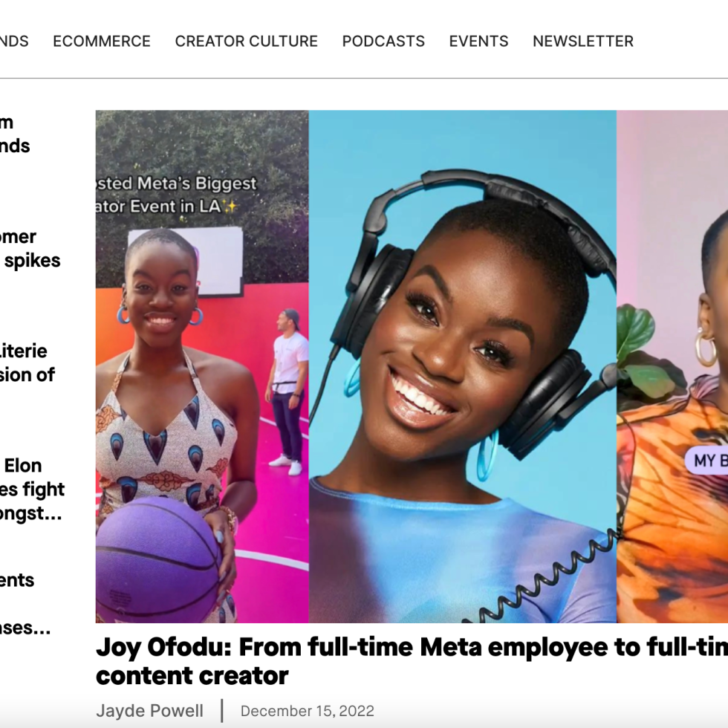
Task: Open the Joy Ofodu article headline
Action: point(412,661)
